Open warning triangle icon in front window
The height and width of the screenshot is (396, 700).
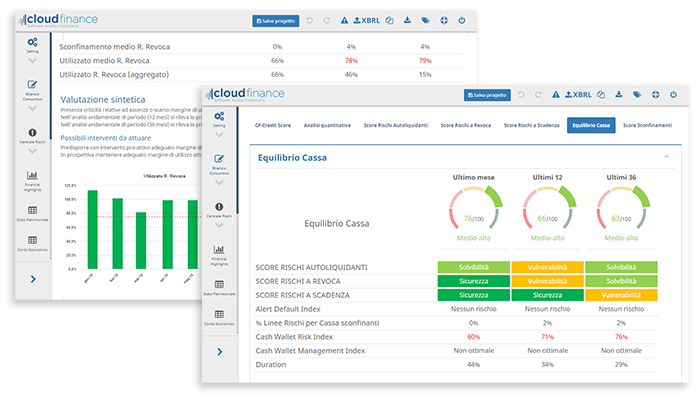(556, 95)
